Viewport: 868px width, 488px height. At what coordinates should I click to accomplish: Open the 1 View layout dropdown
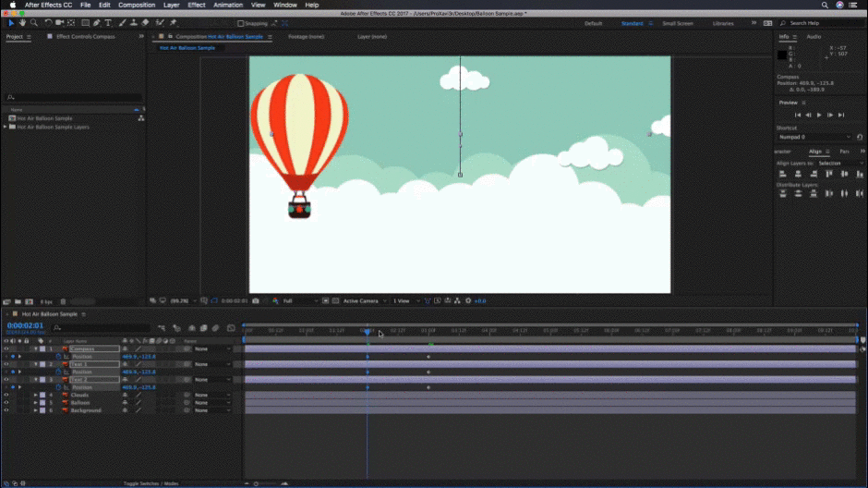pos(405,300)
